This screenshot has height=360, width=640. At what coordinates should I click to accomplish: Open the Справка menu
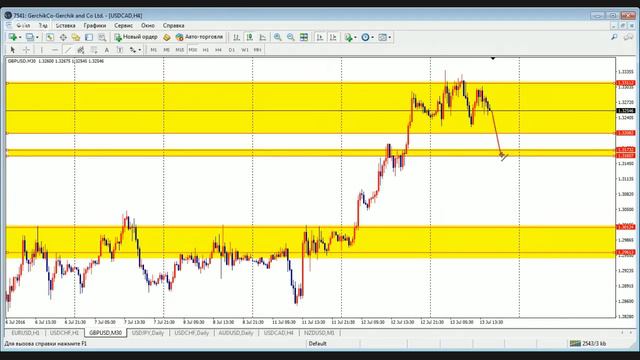click(173, 25)
